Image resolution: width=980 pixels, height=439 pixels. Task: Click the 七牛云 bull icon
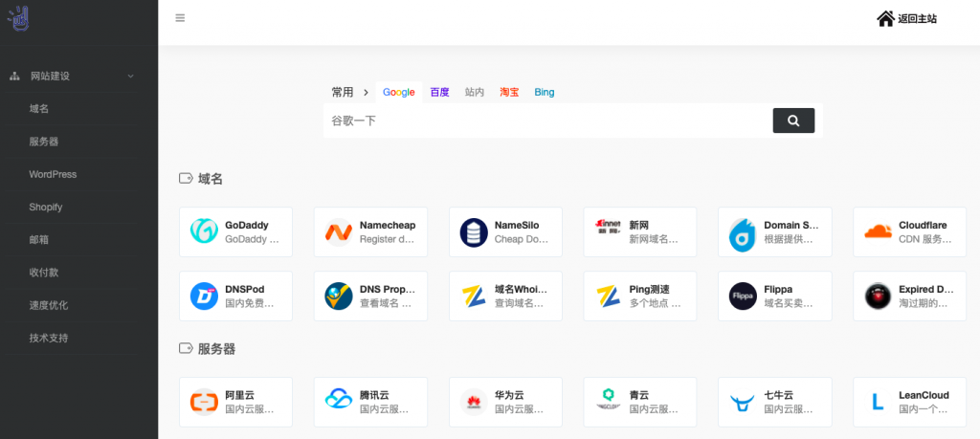743,403
